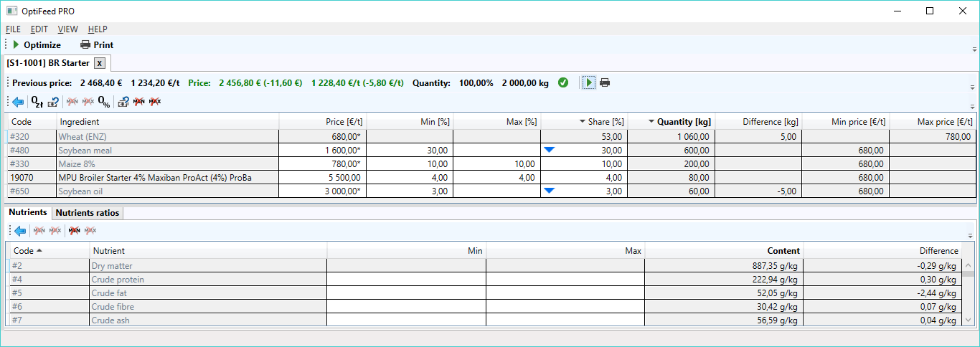Click the small green play icon beside quantity
The width and height of the screenshot is (980, 347).
[589, 82]
